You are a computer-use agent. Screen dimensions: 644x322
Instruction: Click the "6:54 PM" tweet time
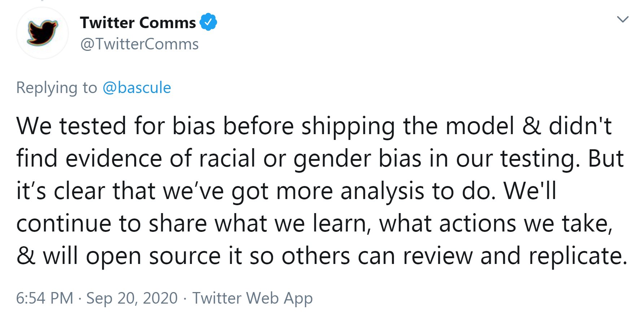click(45, 298)
